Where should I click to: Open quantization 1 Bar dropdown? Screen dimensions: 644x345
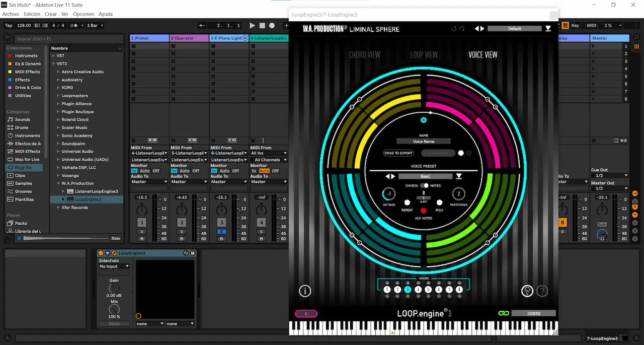click(x=95, y=25)
